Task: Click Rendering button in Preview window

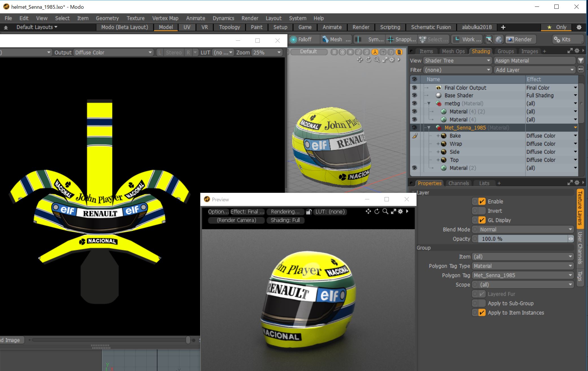Action: (x=285, y=212)
